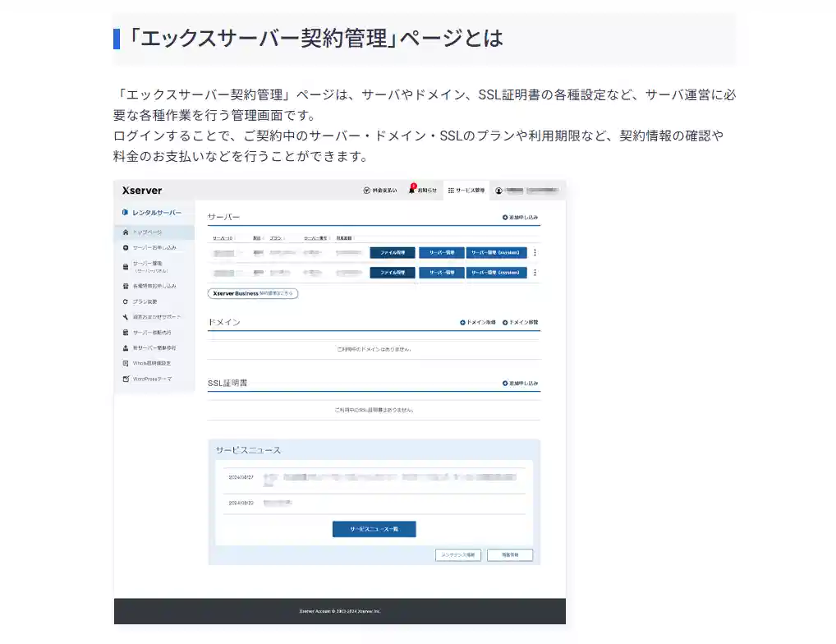Screen dimensions: 836x644
Task: Click the 利用期限 column header
Action: tap(344, 238)
